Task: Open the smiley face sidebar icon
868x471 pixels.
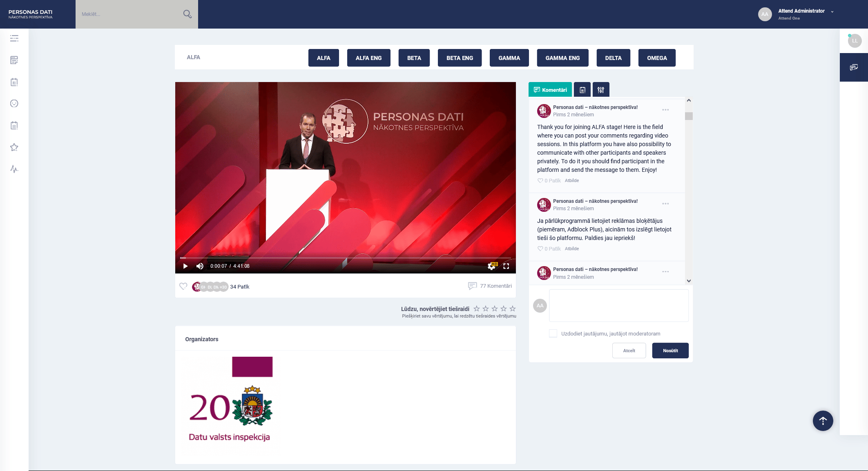Action: [x=14, y=104]
